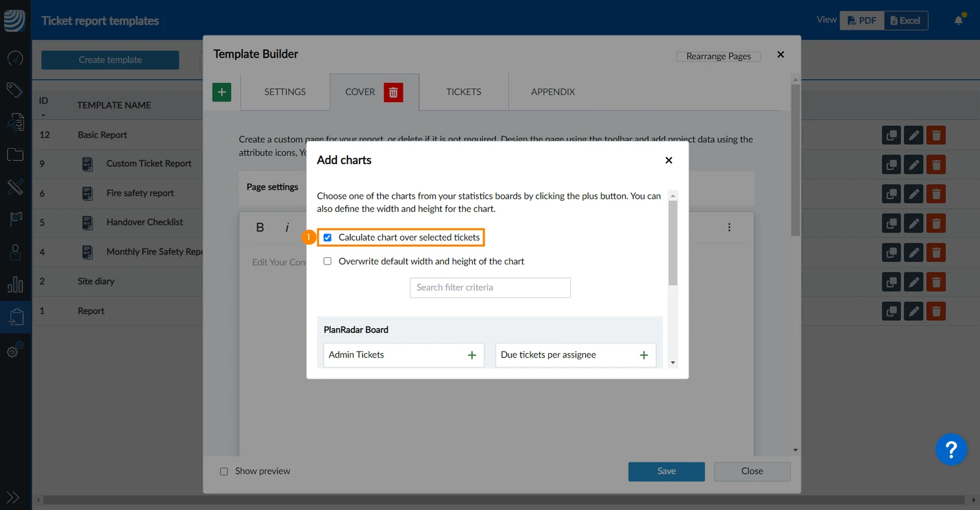Add a new page with green plus button
This screenshot has width=980, height=510.
tap(222, 92)
